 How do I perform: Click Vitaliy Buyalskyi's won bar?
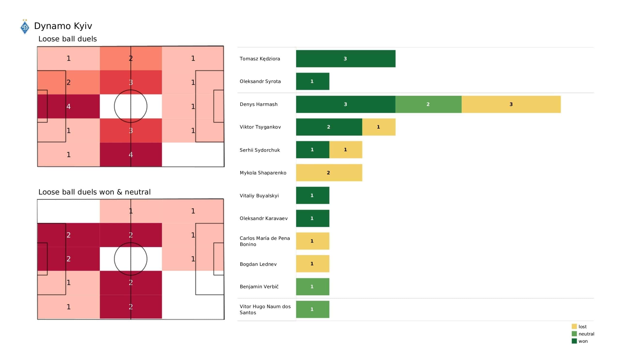312,196
